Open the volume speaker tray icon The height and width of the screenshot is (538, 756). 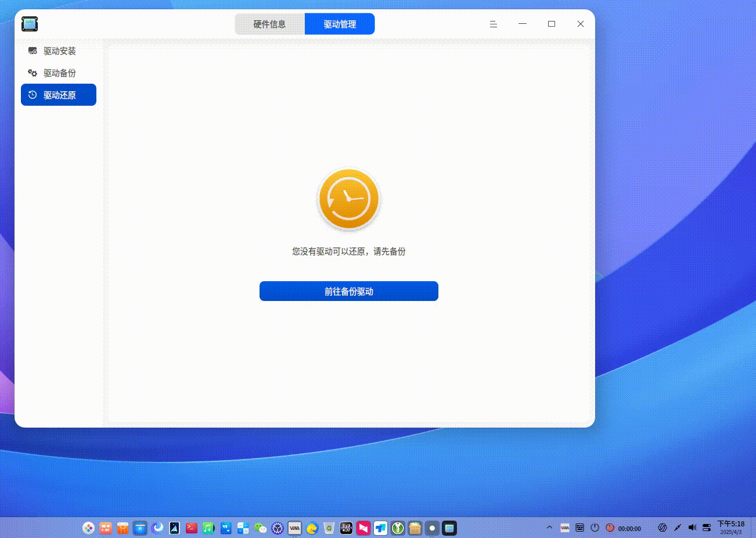(692, 528)
